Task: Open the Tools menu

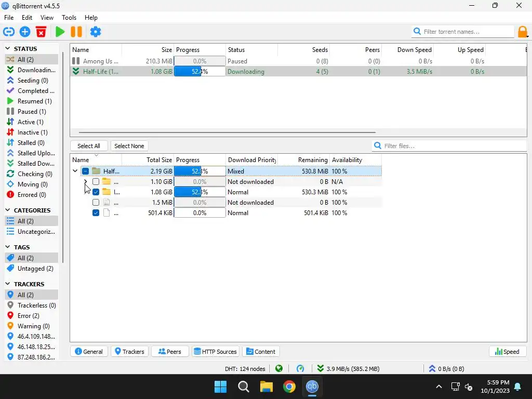Action: (x=69, y=18)
